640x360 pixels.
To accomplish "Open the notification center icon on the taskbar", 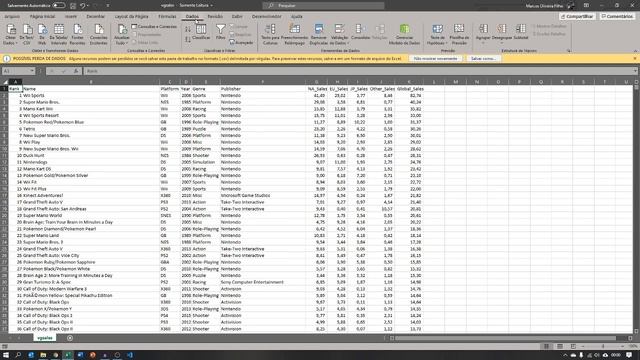I will click(629, 355).
